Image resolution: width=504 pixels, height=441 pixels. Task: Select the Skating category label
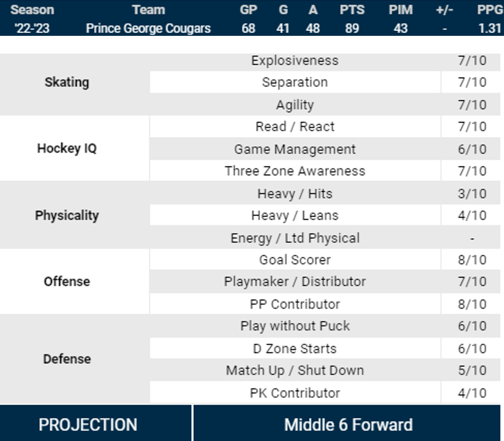click(67, 82)
